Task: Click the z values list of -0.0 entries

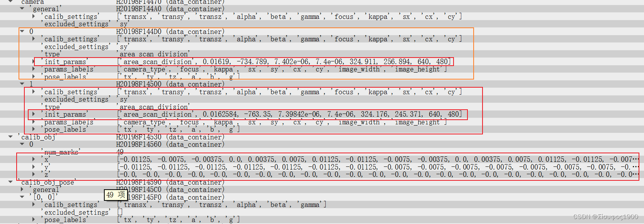Action: (x=378, y=174)
